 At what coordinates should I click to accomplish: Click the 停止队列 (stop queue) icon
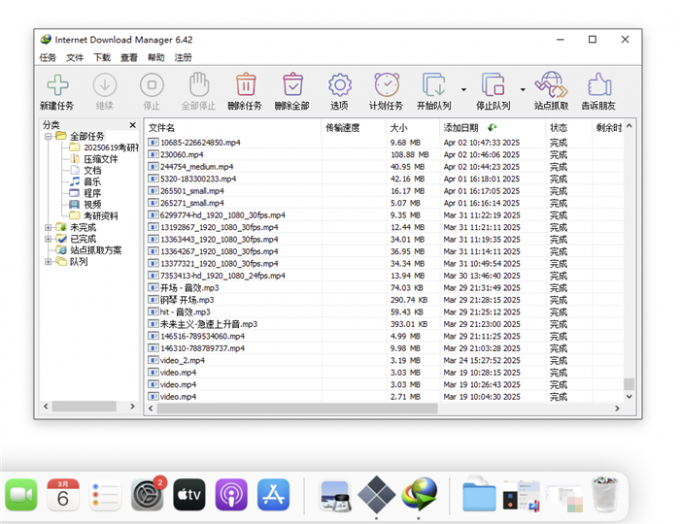point(493,85)
